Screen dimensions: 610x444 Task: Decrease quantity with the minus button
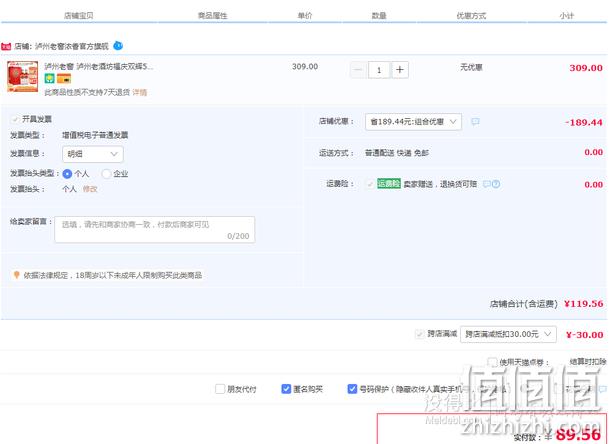point(358,70)
